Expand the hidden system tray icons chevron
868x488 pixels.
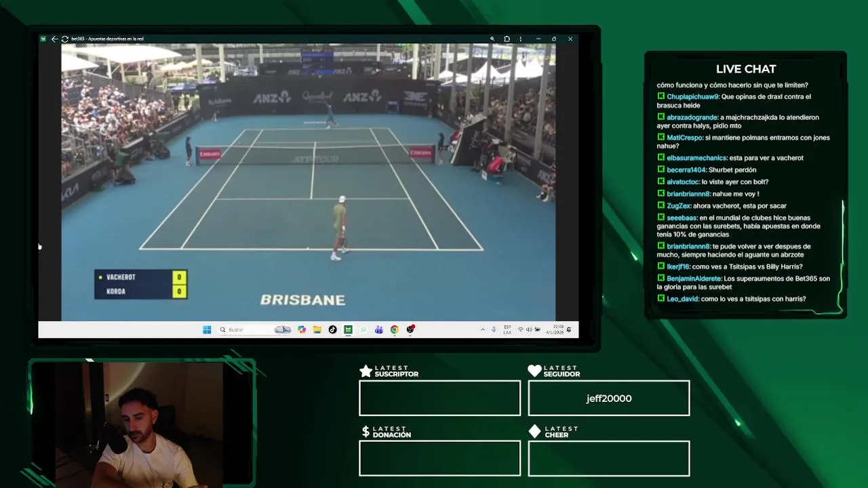point(483,329)
